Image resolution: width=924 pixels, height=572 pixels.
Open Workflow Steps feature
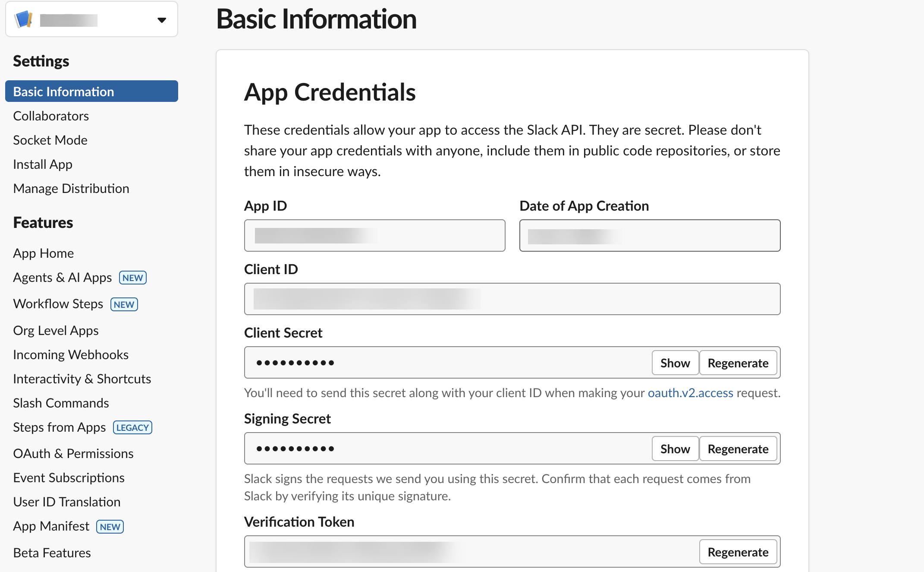pos(58,303)
